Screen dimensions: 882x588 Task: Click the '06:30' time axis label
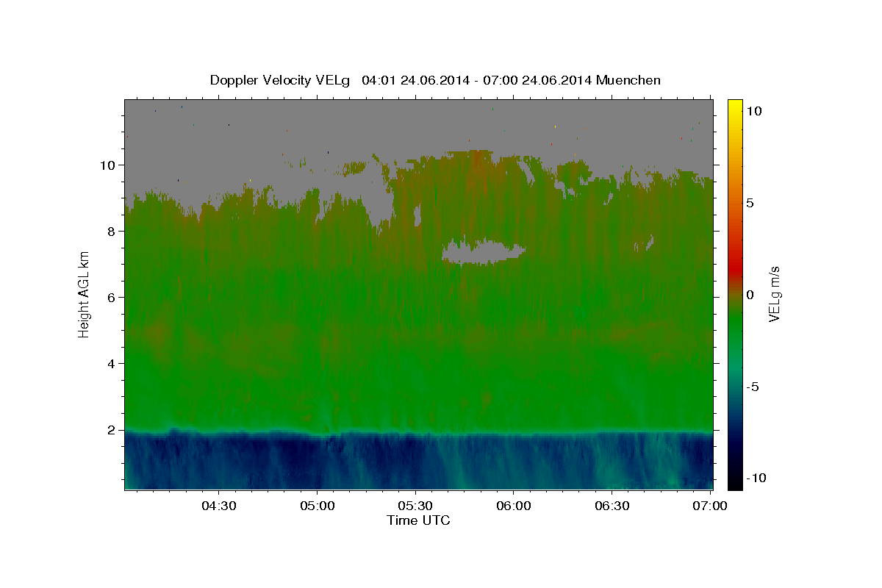click(612, 506)
